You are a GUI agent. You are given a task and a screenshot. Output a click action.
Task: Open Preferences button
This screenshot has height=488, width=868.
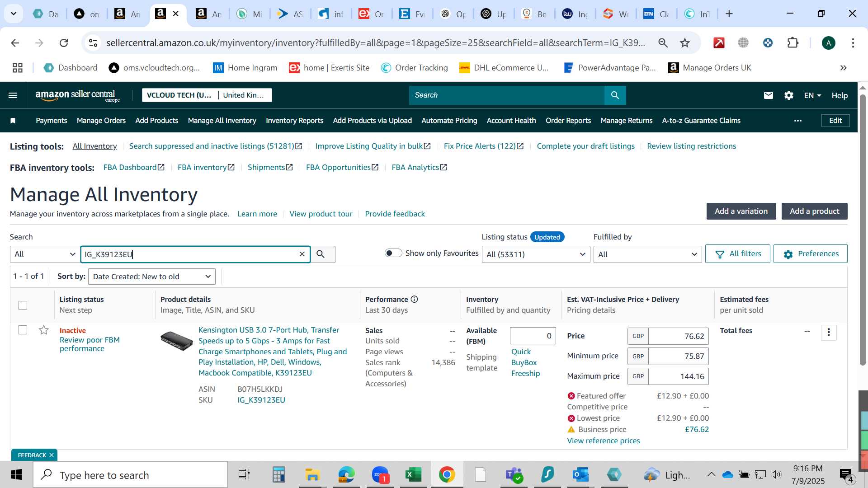tap(811, 254)
